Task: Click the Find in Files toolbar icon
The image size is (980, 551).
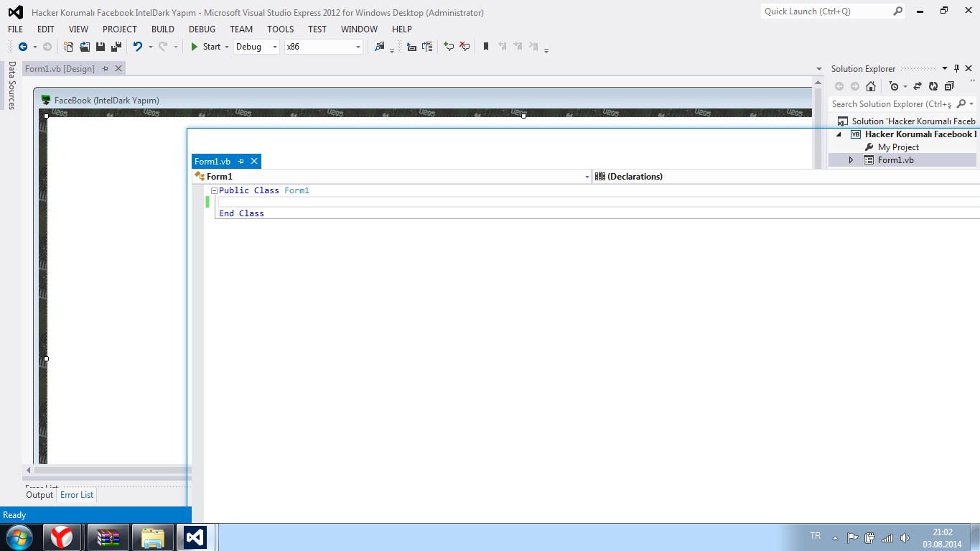Action: (x=380, y=47)
